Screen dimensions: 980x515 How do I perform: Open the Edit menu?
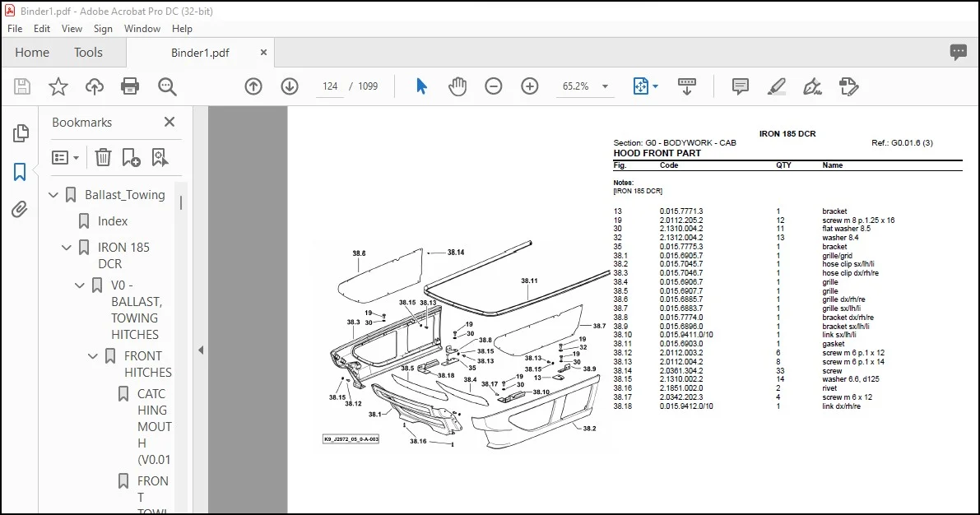42,29
